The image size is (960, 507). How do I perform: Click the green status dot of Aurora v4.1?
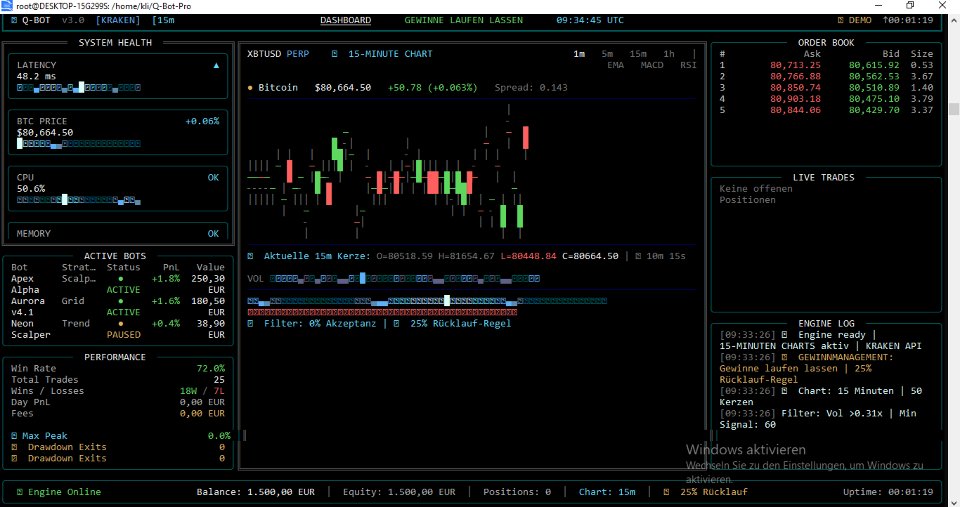click(x=121, y=301)
